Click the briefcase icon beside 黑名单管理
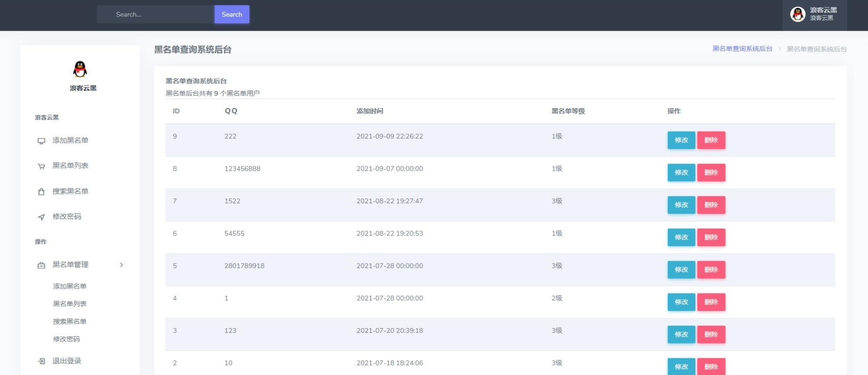Screen dimensions: 868x375 click(x=41, y=265)
